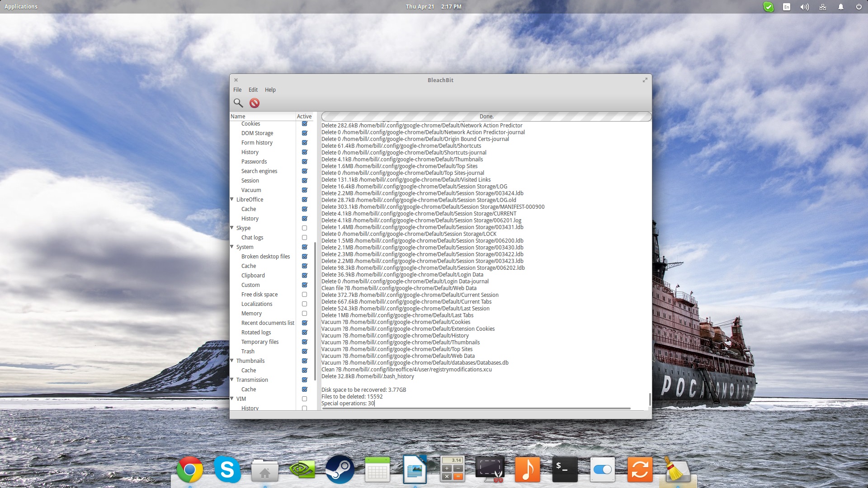Collapse the System tree group
Image resolution: width=868 pixels, height=488 pixels.
point(232,247)
